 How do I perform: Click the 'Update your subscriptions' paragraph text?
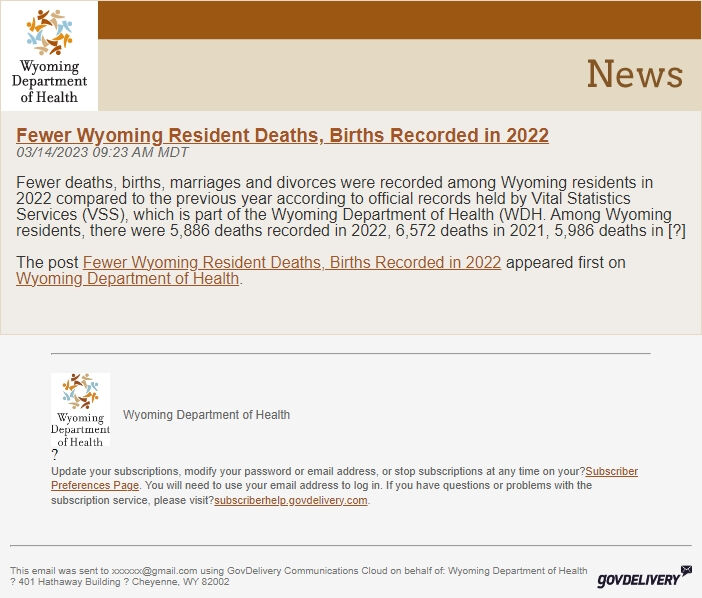pyautogui.click(x=344, y=486)
